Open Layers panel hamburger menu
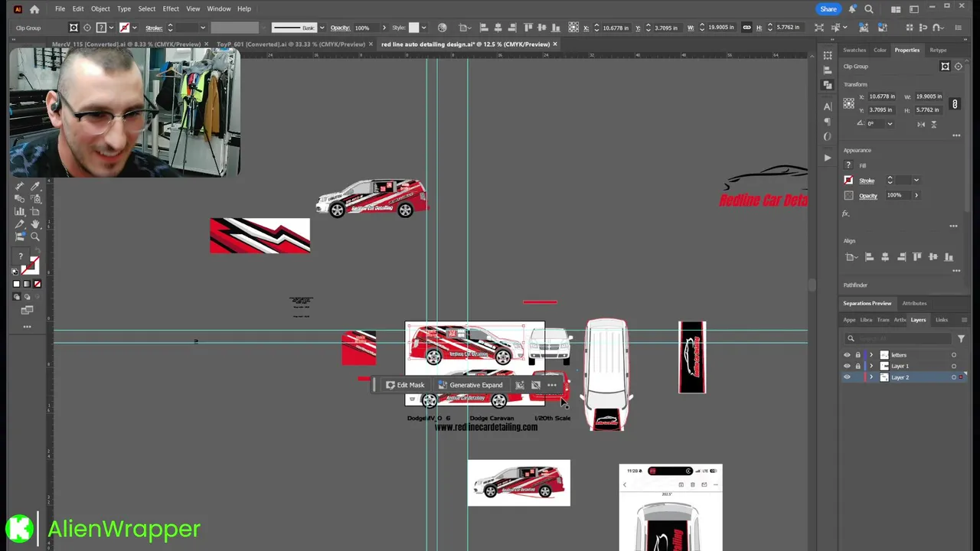This screenshot has height=551, width=980. pos(964,320)
